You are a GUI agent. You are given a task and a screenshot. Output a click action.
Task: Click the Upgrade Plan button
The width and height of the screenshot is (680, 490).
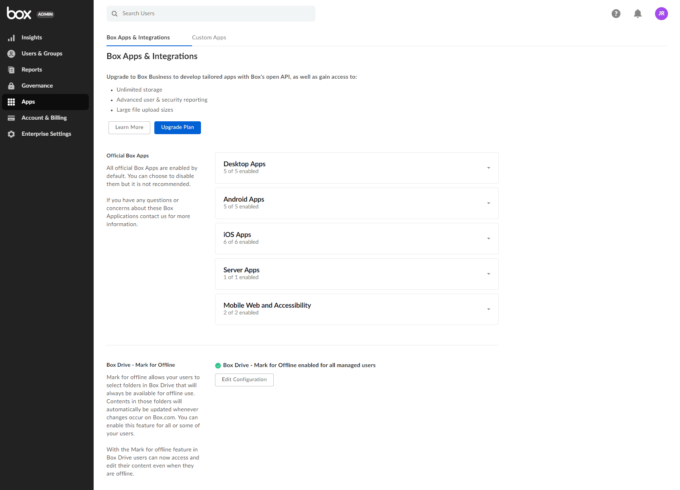coord(178,127)
